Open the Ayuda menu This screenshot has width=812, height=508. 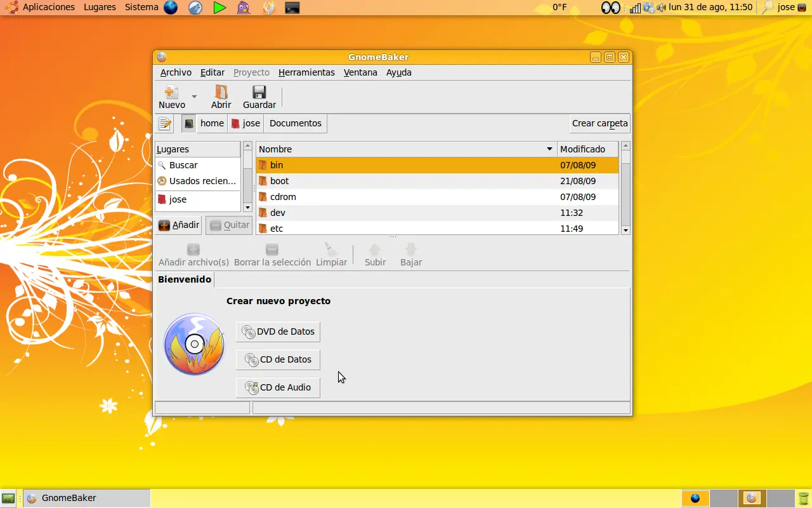(x=399, y=72)
